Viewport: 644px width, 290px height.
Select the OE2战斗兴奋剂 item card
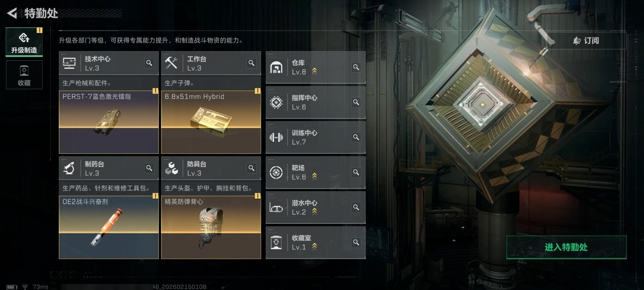coord(109,227)
